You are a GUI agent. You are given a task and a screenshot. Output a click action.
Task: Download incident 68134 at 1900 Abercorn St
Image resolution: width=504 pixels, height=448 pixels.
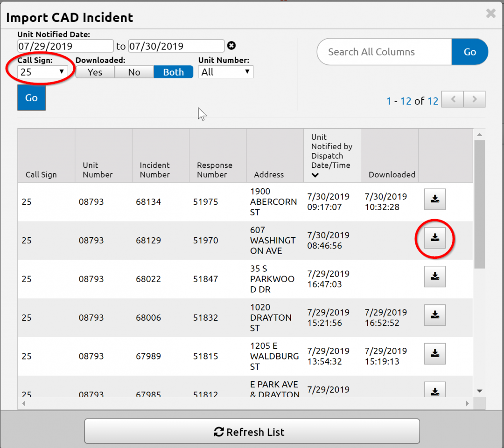[434, 200]
